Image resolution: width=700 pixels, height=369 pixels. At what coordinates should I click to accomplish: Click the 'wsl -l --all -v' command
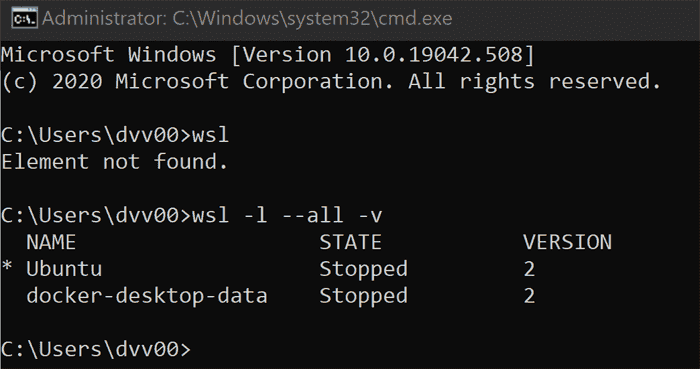pos(287,216)
